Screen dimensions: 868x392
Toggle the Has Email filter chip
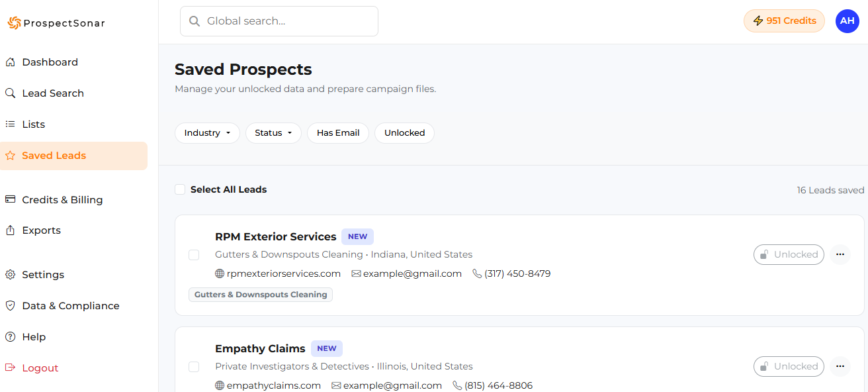click(337, 133)
